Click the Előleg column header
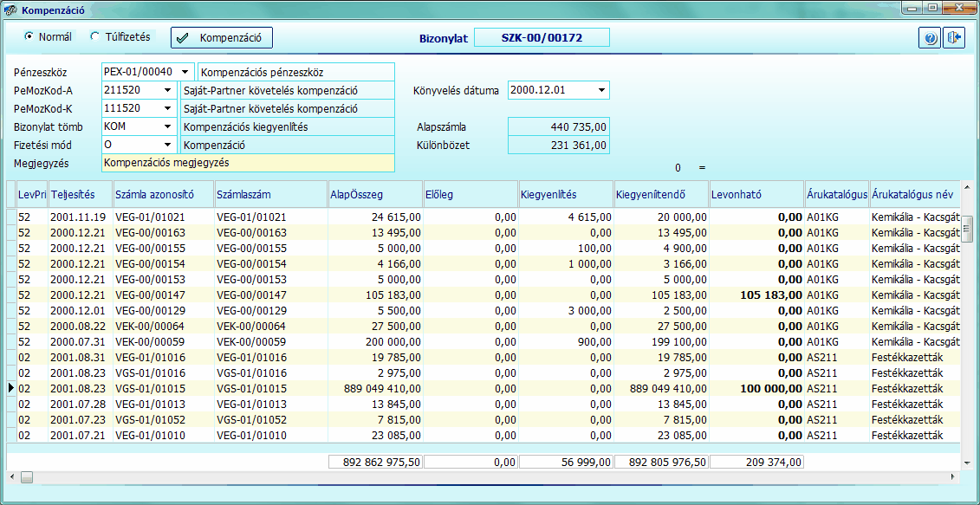The height and width of the screenshot is (505, 980). pyautogui.click(x=471, y=194)
